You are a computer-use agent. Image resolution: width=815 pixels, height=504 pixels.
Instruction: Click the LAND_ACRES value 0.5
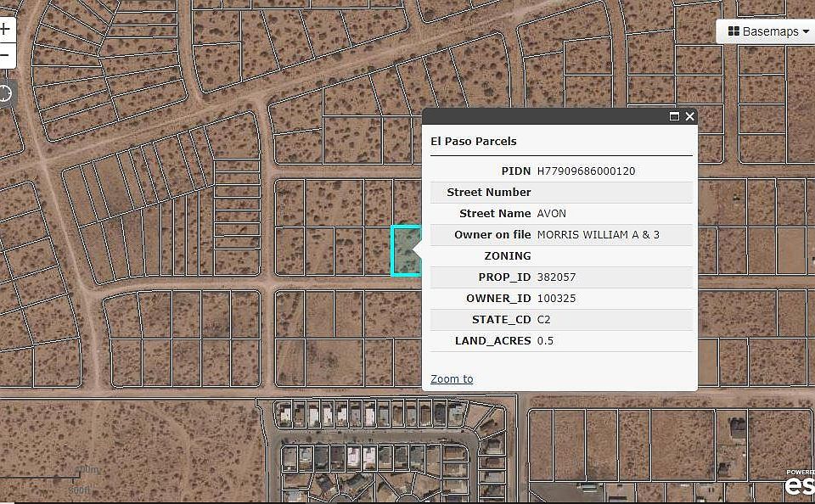(545, 341)
